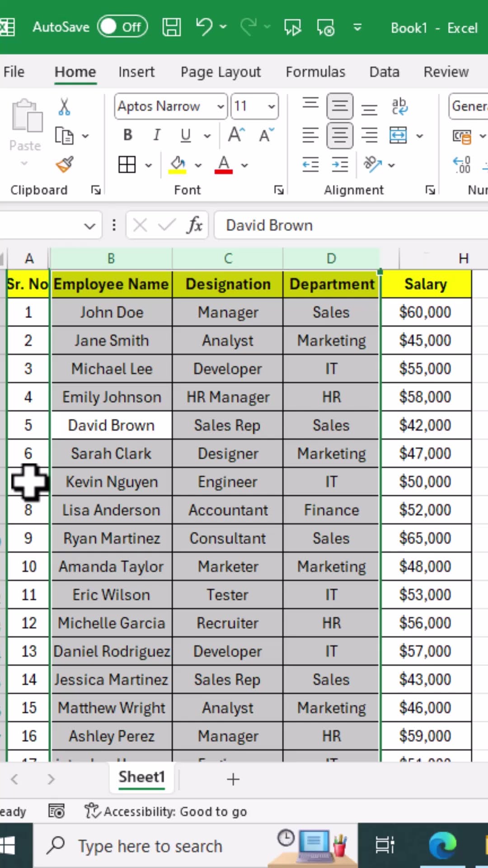Open the Undo history dropdown arrow

[223, 27]
